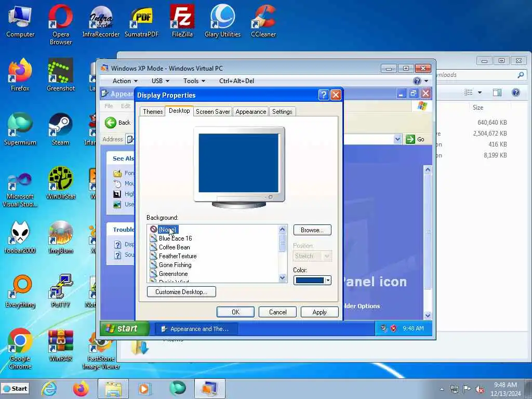This screenshot has height=399, width=532.
Task: Click the Cancel button in Display Properties
Action: click(277, 312)
